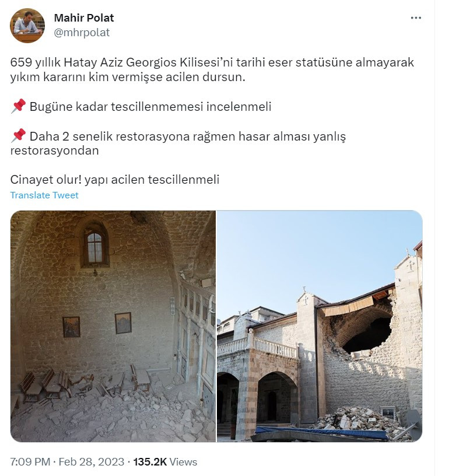Click Mahir Polat's round profile avatar
Viewport: 449px width, 476px height.
(x=27, y=26)
